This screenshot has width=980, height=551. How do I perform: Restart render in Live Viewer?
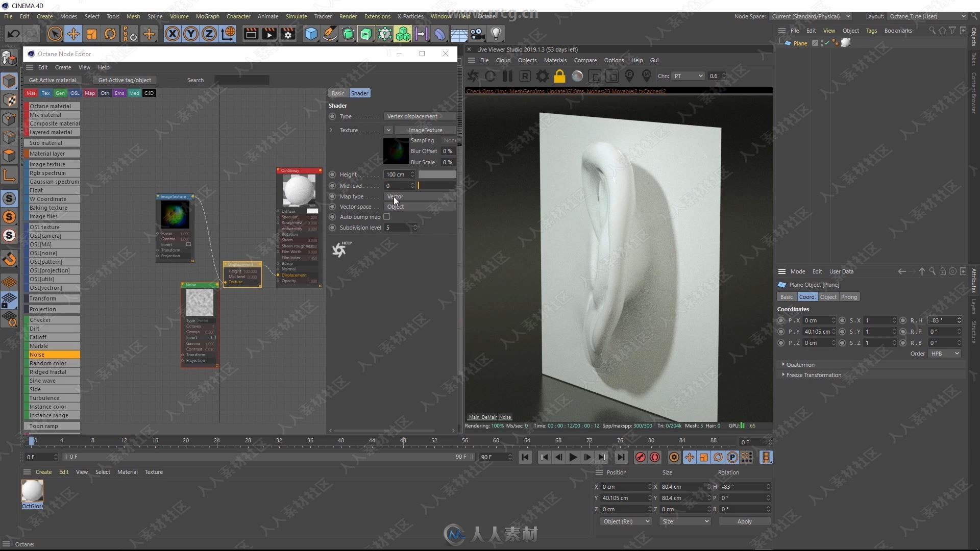pyautogui.click(x=490, y=76)
